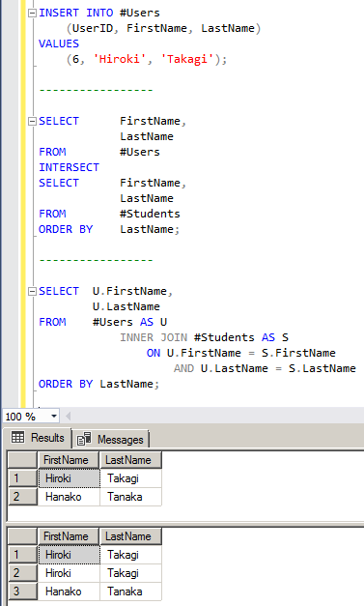This screenshot has width=364, height=606.
Task: Click the INNER JOIN keyword in the editor
Action: click(x=154, y=337)
